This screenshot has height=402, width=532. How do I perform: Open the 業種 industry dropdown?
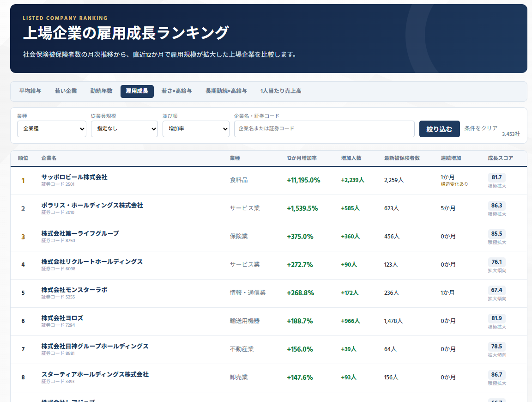click(x=52, y=129)
